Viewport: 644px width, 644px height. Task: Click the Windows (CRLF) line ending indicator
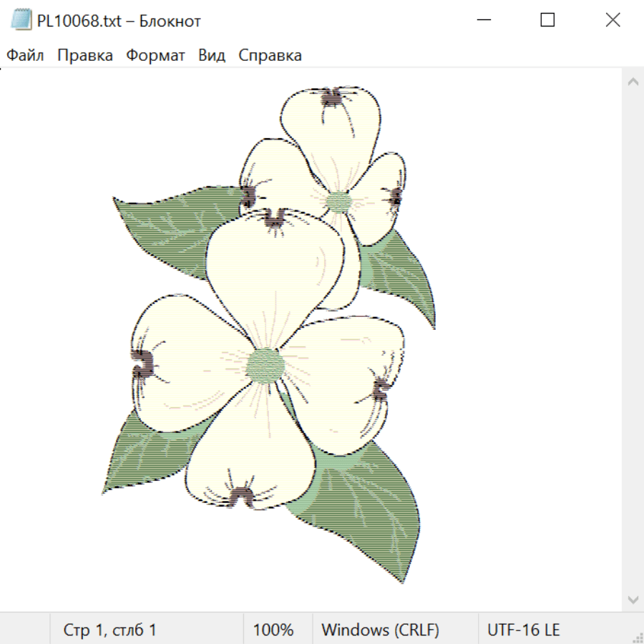coord(380,630)
